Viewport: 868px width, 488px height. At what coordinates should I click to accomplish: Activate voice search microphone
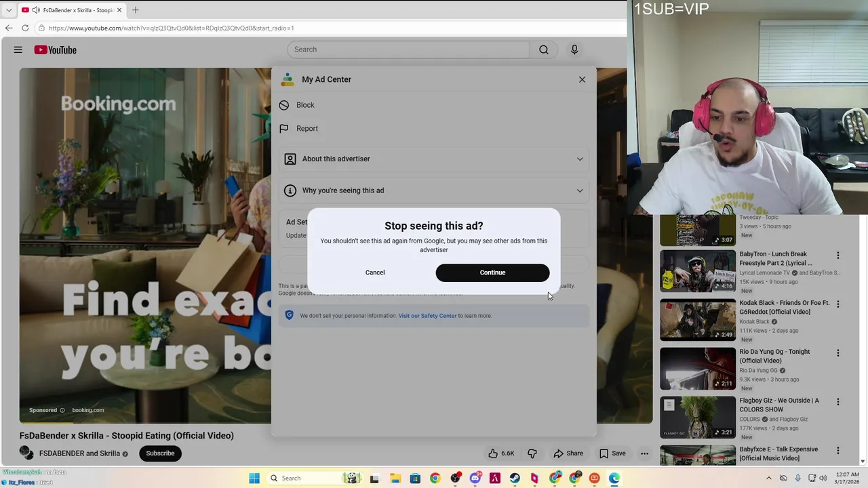tap(574, 49)
